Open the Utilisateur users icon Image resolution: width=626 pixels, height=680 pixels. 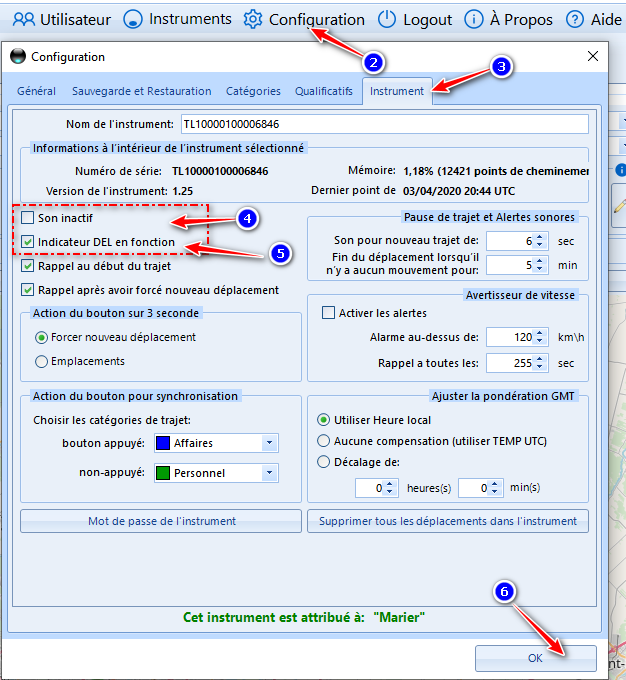click(24, 20)
